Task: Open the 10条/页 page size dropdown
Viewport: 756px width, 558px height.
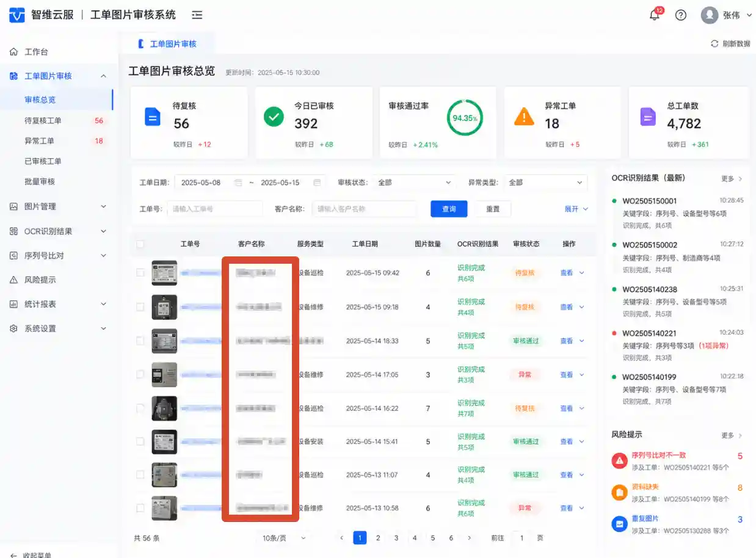Action: coord(284,538)
